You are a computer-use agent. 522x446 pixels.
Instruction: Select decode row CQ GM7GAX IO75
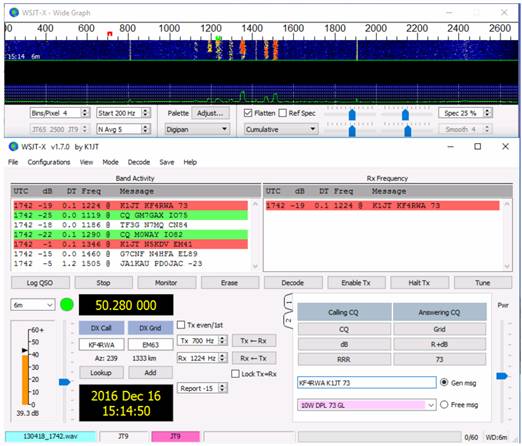(x=131, y=215)
